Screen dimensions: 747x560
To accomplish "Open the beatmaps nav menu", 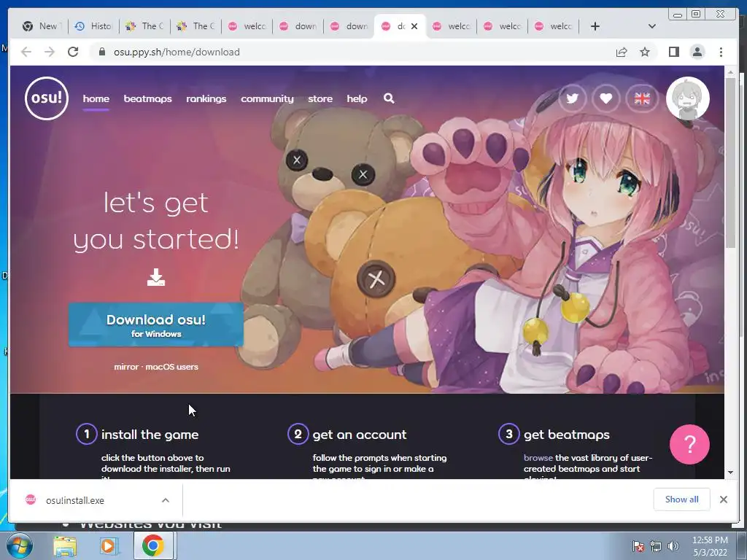I will point(147,98).
